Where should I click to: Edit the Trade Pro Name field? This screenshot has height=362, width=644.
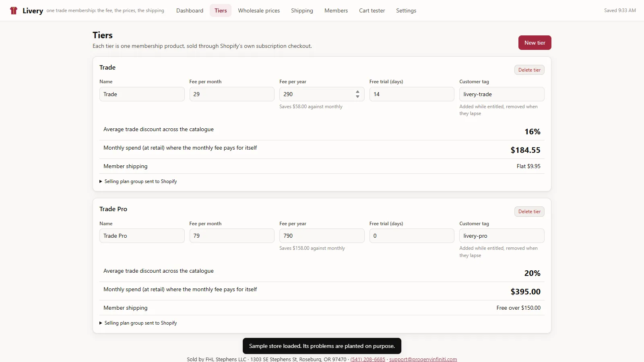[142, 236]
